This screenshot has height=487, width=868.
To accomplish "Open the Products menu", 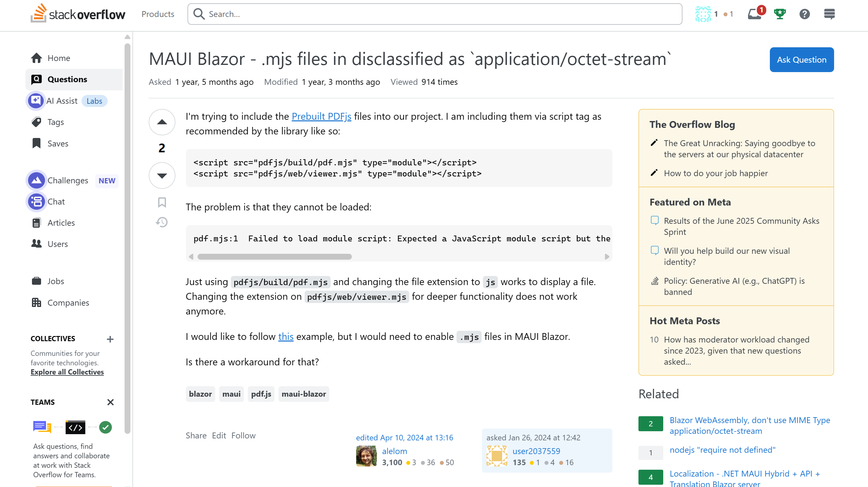I will pyautogui.click(x=158, y=14).
